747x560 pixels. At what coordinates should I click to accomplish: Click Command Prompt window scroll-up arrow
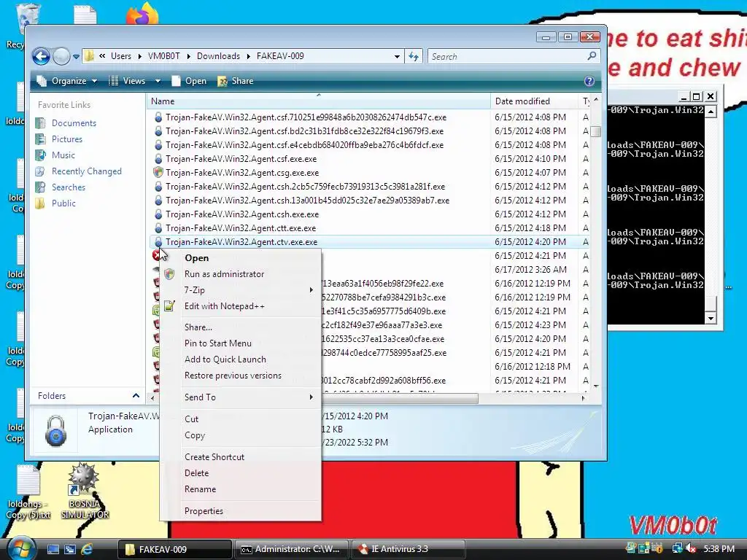(x=711, y=112)
